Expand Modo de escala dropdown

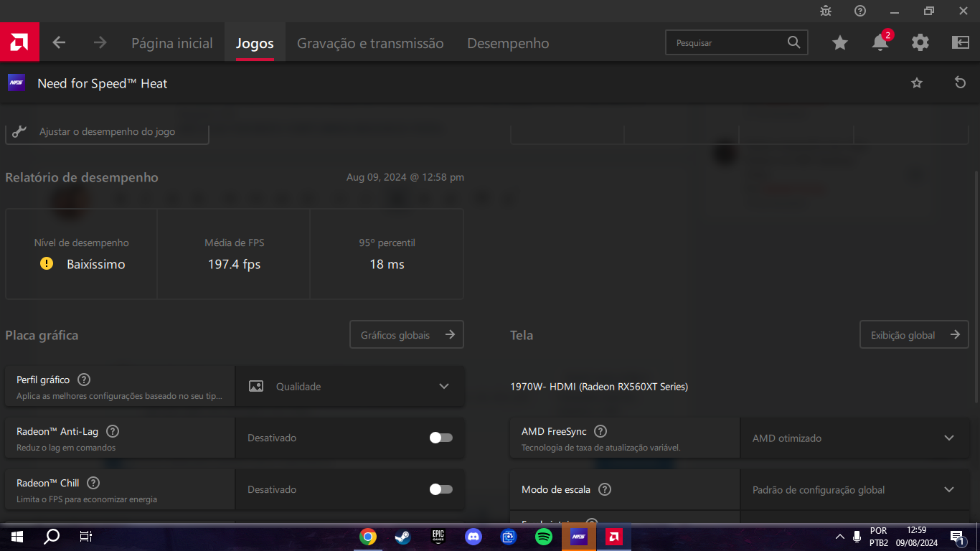tap(854, 489)
